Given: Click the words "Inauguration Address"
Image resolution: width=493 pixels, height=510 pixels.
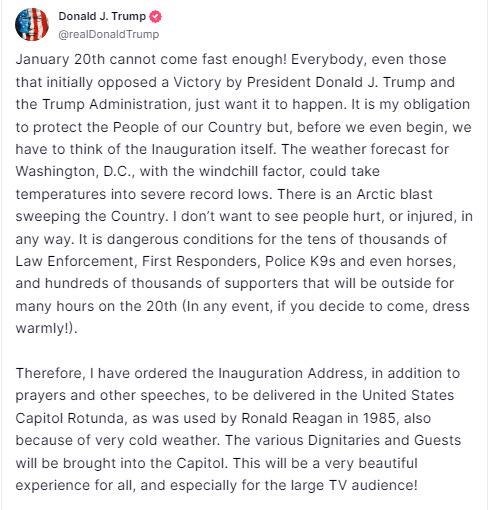Looking at the screenshot, I should click(x=291, y=373).
